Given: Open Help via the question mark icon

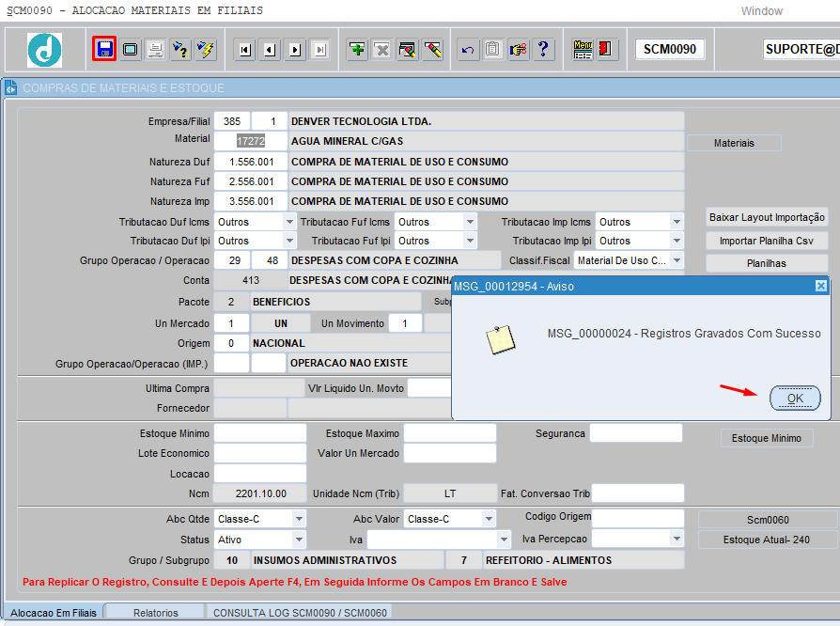Looking at the screenshot, I should pyautogui.click(x=543, y=50).
